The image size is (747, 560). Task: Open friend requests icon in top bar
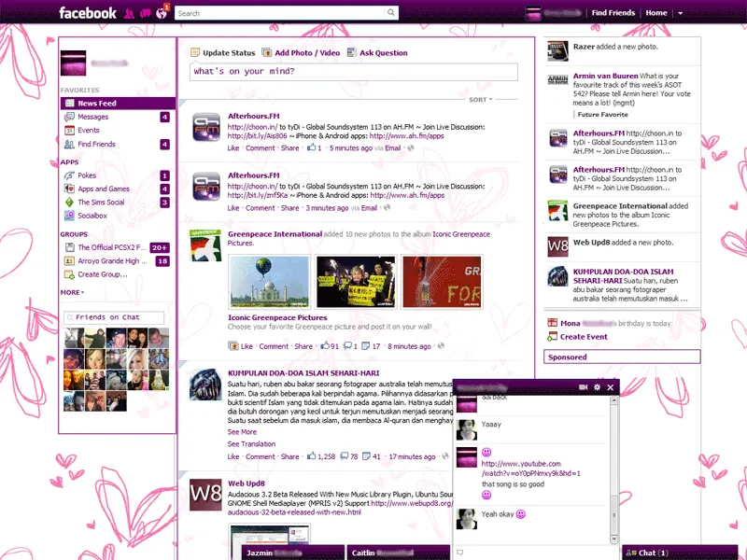129,13
